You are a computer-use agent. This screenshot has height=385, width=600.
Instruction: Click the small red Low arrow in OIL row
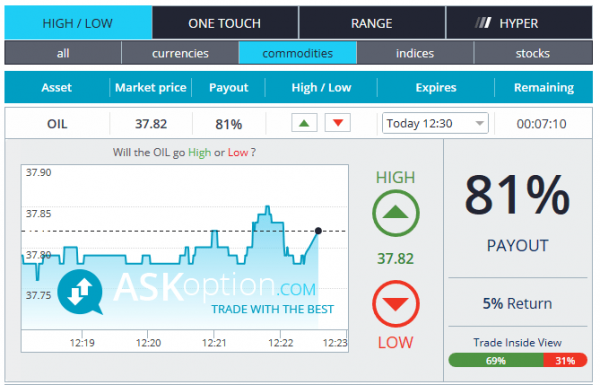(x=338, y=123)
